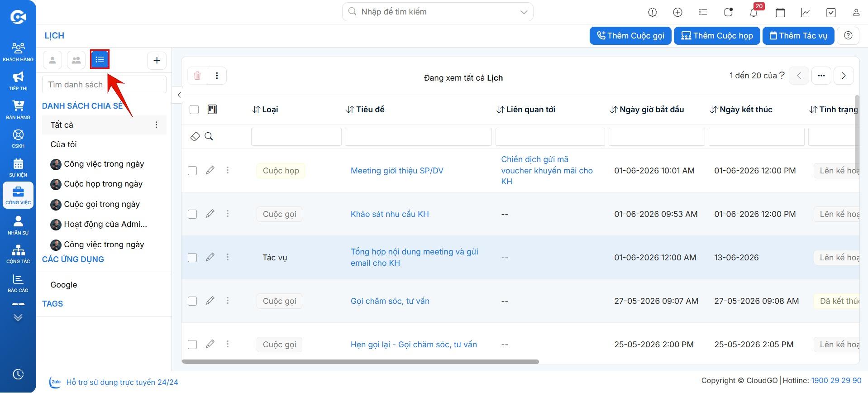Switch to kanban board view icon
The width and height of the screenshot is (868, 393).
click(x=212, y=109)
